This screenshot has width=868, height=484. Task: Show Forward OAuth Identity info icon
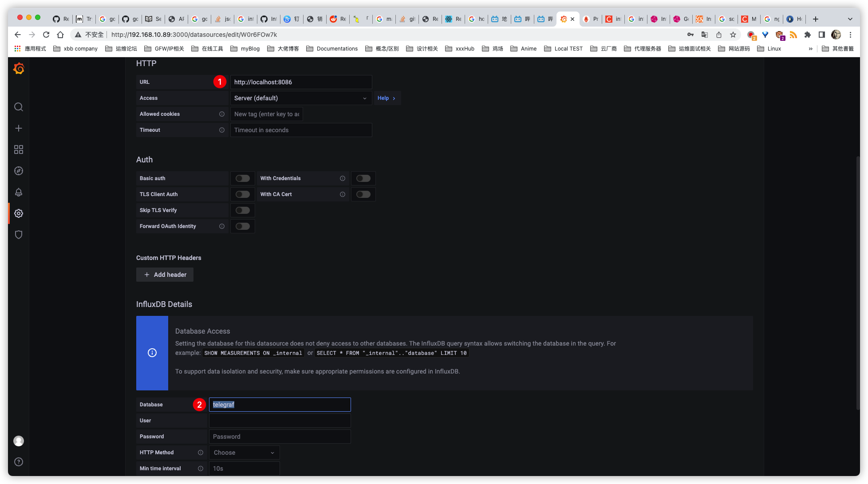tap(222, 226)
